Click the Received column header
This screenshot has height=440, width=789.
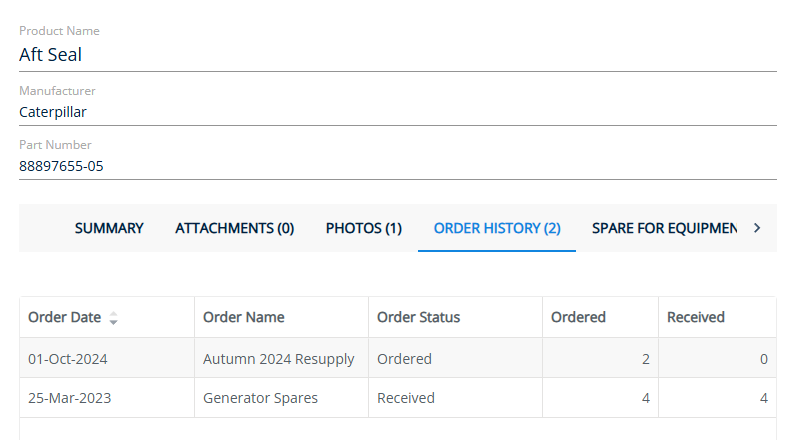(696, 317)
